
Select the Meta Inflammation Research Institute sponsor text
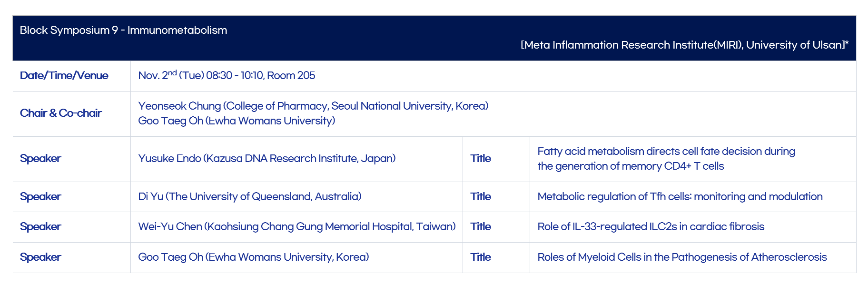click(x=684, y=45)
